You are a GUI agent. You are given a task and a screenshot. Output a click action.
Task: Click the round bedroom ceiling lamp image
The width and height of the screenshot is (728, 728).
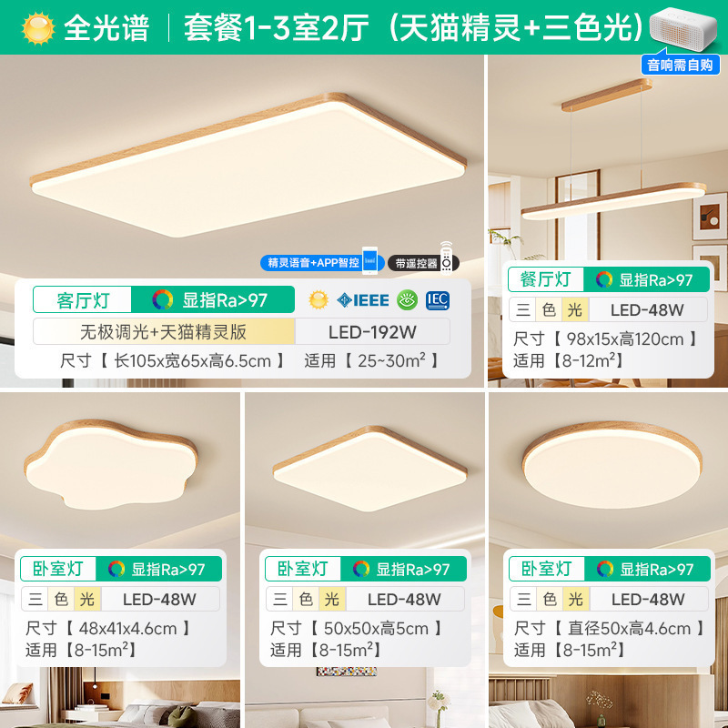pyautogui.click(x=612, y=464)
